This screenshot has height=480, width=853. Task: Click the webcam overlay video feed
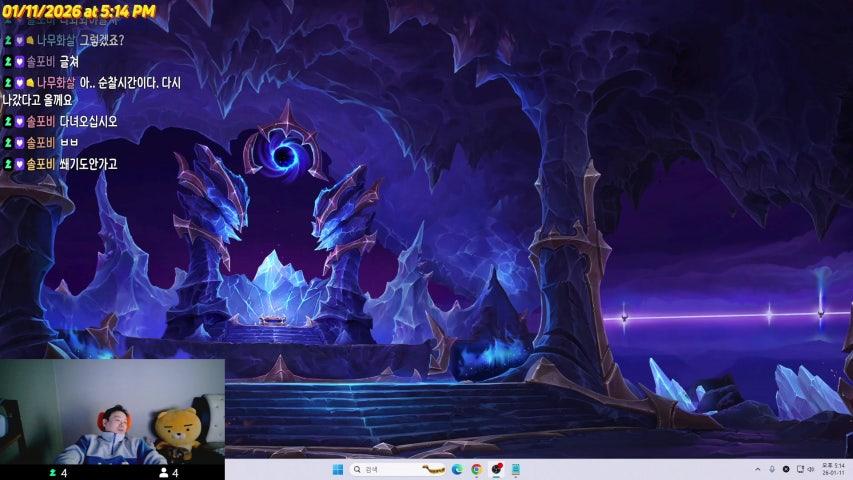tap(112, 410)
